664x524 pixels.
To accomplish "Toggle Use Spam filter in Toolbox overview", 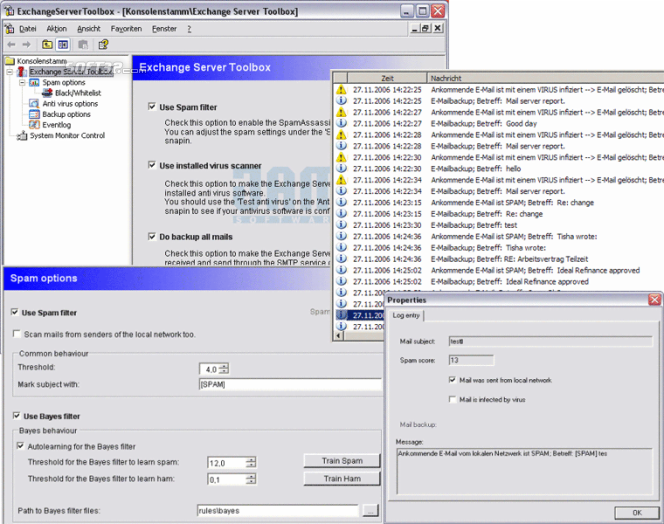I will point(152,106).
